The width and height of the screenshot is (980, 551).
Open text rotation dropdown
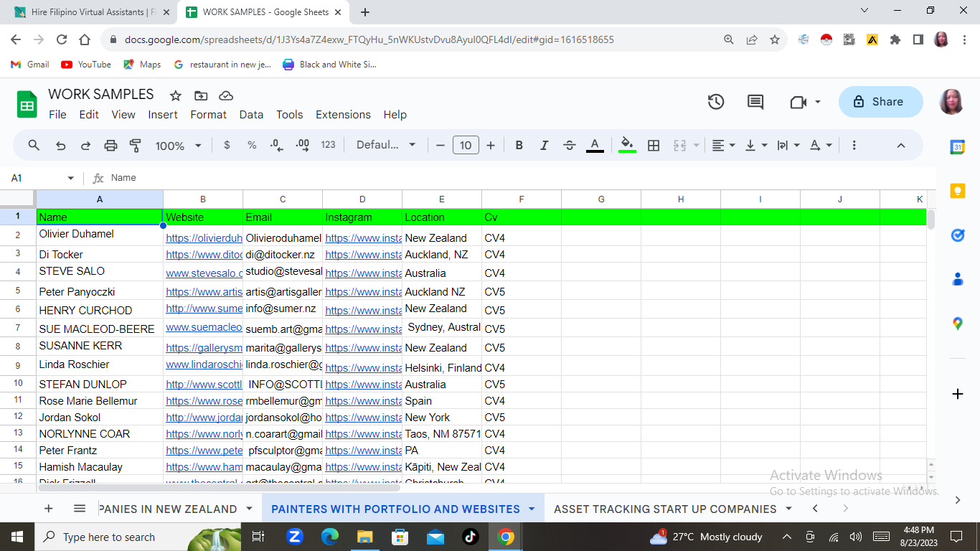click(x=821, y=145)
